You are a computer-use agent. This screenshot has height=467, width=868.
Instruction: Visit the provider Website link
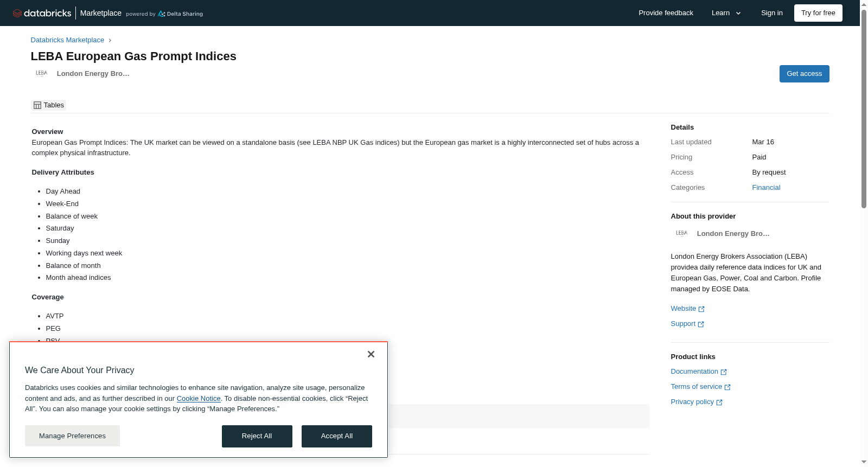click(x=684, y=309)
